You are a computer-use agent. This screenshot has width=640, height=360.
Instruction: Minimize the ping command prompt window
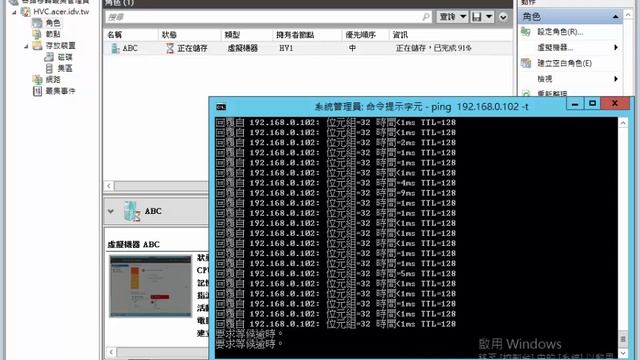pyautogui.click(x=575, y=104)
